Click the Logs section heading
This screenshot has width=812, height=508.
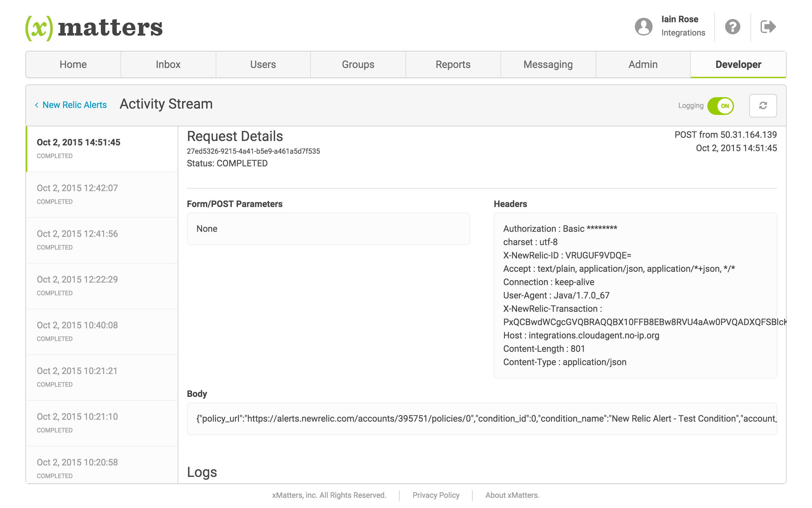202,472
